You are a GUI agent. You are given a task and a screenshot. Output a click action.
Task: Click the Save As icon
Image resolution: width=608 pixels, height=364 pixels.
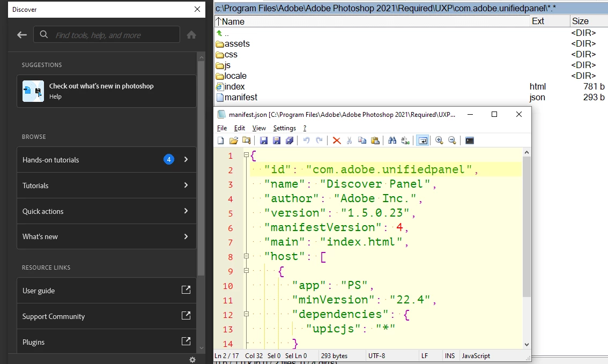277,140
